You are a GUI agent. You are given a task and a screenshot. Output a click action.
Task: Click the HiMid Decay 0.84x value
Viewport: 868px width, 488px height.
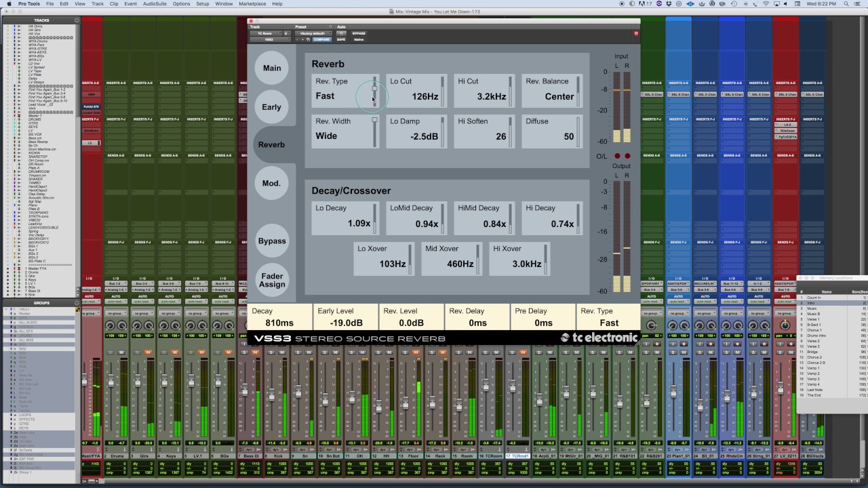pyautogui.click(x=494, y=224)
